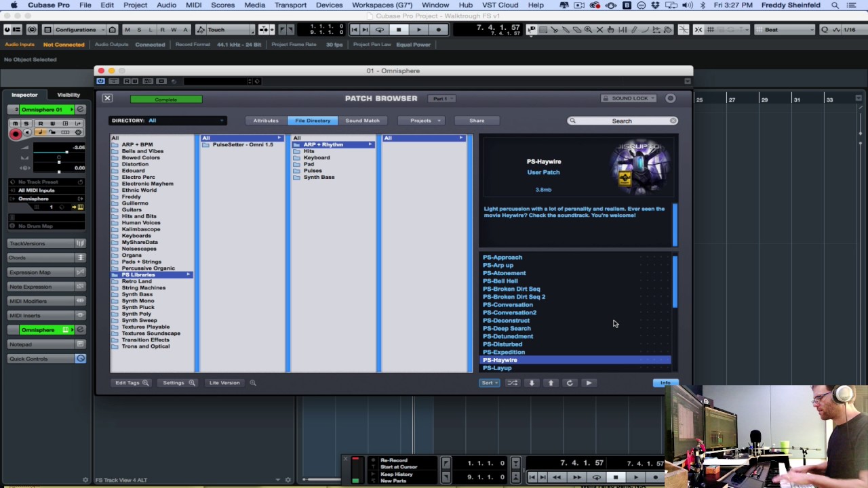Screen dimensions: 868x488
Task: Click the Edit Tags button
Action: pyautogui.click(x=132, y=383)
